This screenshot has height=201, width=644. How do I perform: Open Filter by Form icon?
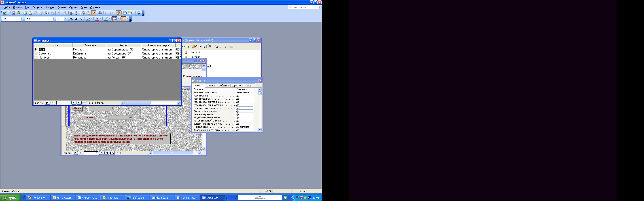(89, 13)
